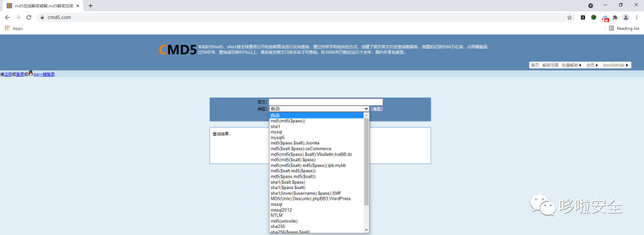The width and height of the screenshot is (644, 235).
Task: Select md5(md5($pass)) option
Action: click(x=317, y=121)
